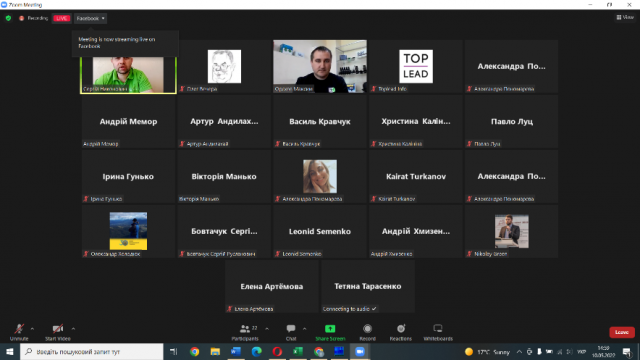
Task: Expand the chevron next to Participants
Action: 267,329
